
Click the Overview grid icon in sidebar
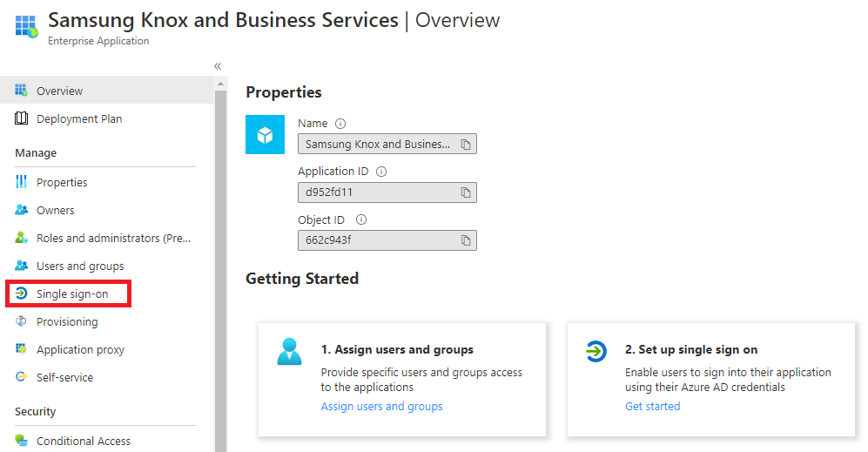(x=21, y=91)
